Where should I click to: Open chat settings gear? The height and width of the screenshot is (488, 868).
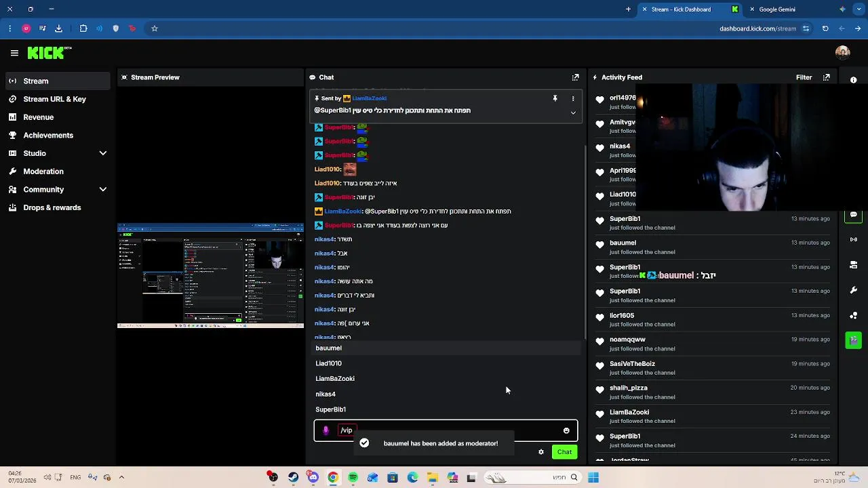tap(541, 452)
